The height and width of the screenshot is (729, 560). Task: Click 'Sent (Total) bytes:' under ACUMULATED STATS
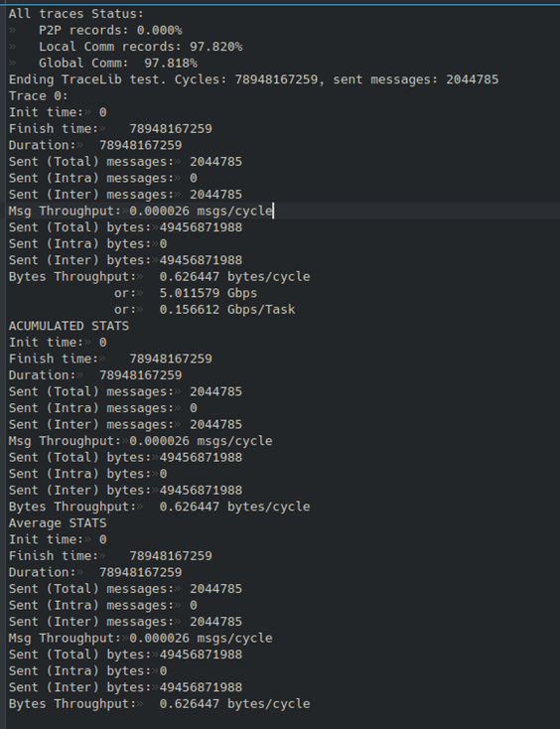[125, 458]
